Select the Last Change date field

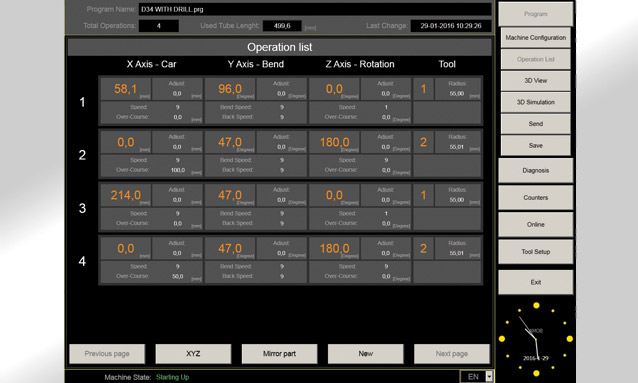pos(451,26)
